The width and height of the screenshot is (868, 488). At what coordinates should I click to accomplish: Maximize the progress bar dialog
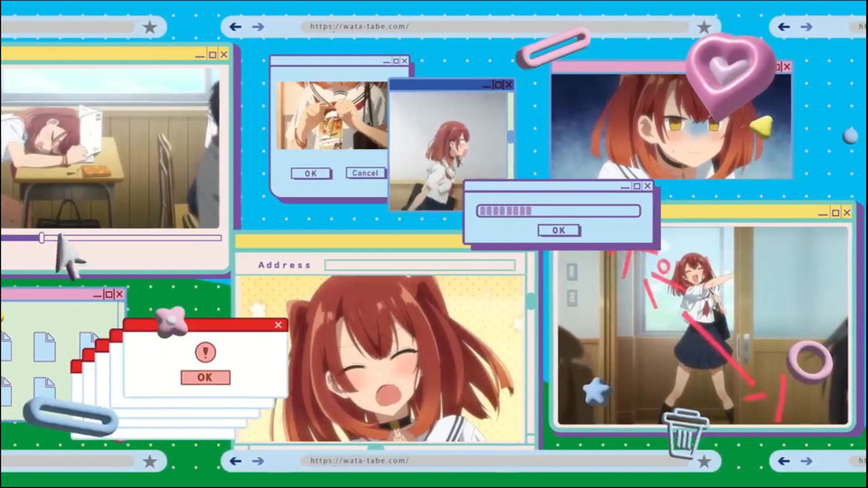point(637,186)
